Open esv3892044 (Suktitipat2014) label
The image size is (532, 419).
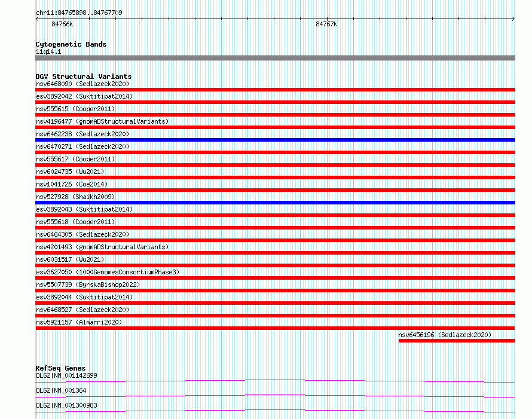pyautogui.click(x=84, y=297)
